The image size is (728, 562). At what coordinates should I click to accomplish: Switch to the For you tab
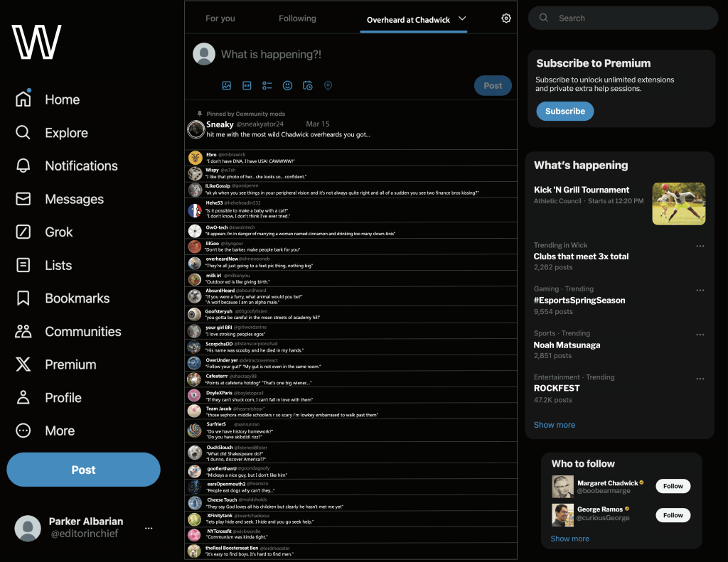[x=220, y=18]
